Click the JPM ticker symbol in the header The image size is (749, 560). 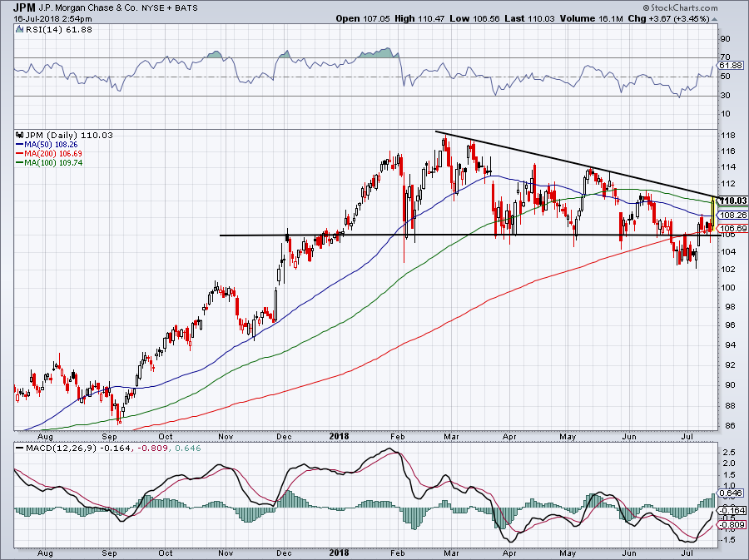coord(24,7)
